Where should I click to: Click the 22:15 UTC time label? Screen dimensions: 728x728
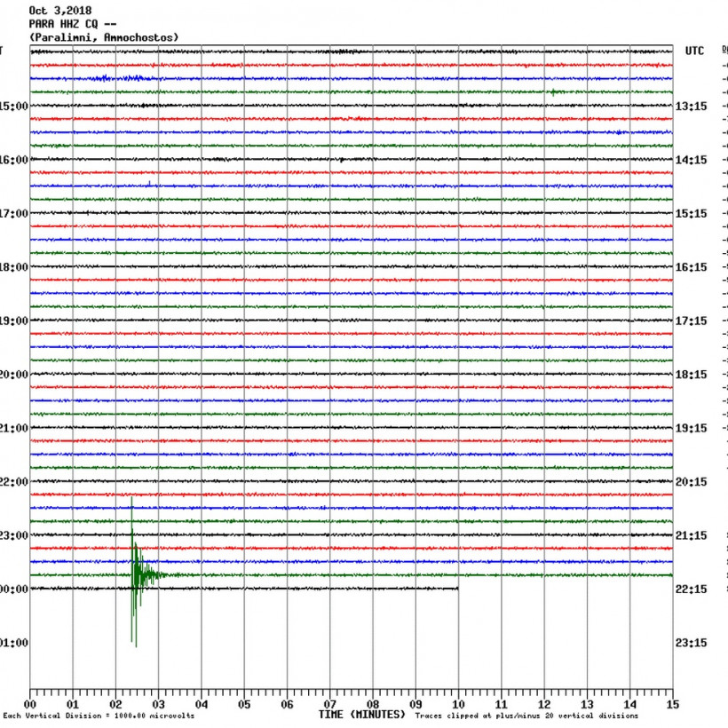point(691,590)
